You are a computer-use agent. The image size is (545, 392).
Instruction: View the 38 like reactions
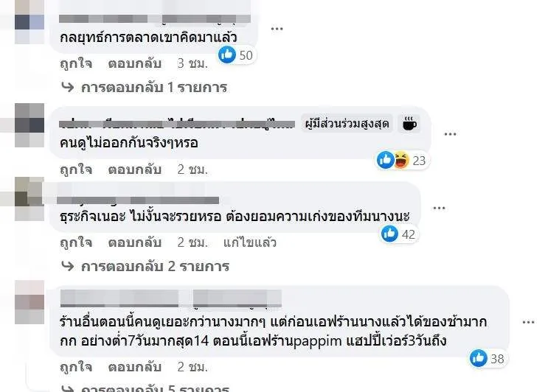pyautogui.click(x=487, y=358)
